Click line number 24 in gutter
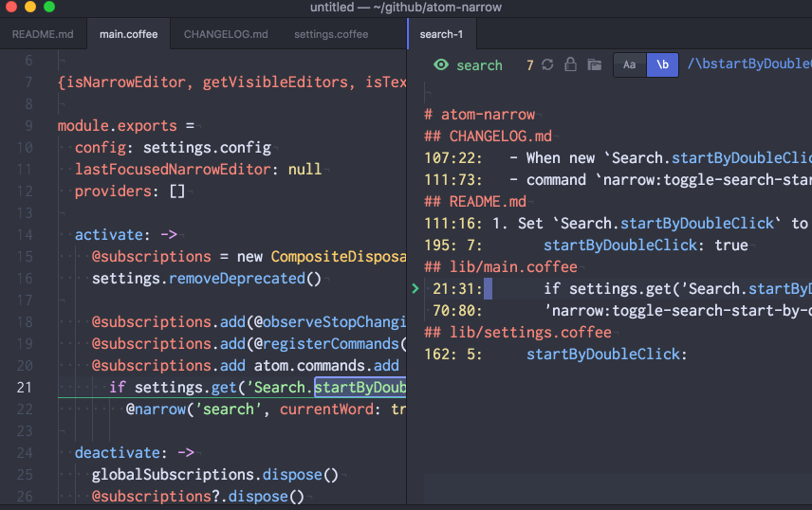 (24, 452)
